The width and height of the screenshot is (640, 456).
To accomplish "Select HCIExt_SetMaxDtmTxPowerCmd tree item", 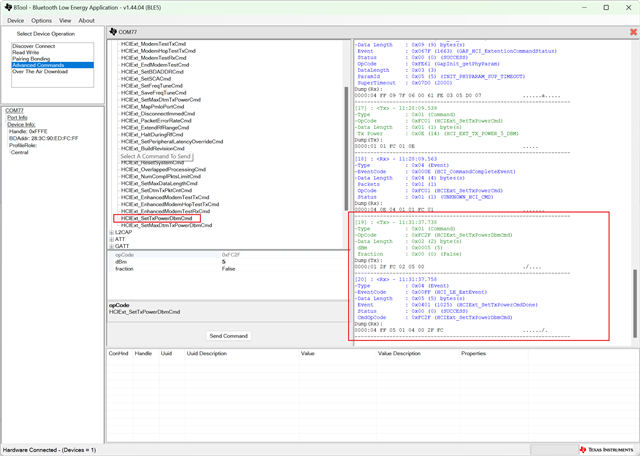I will [161, 100].
